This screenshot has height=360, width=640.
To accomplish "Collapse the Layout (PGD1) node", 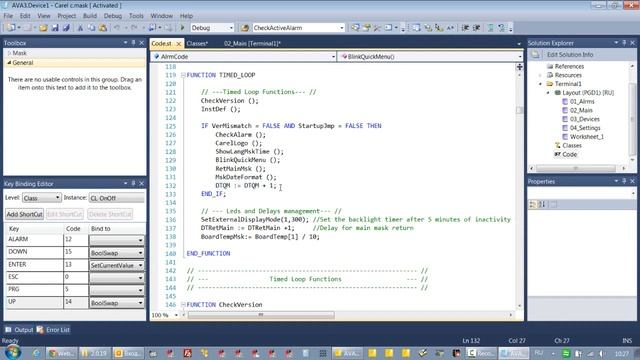I will [548, 93].
